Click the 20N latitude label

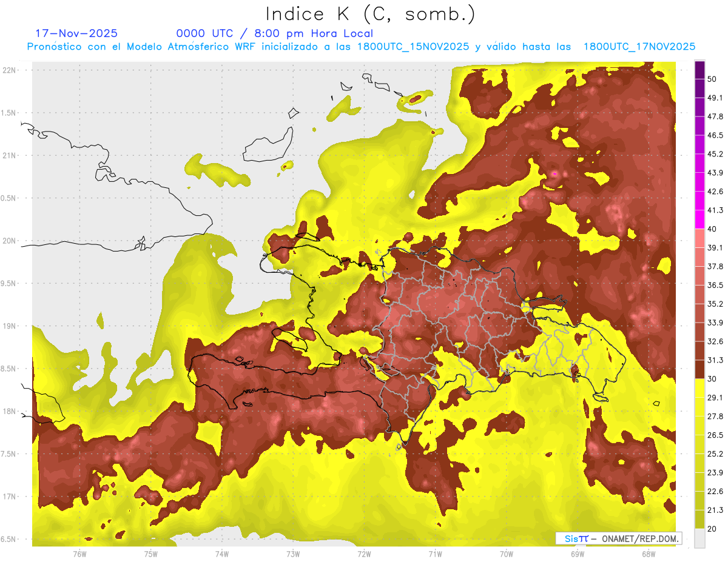click(10, 241)
